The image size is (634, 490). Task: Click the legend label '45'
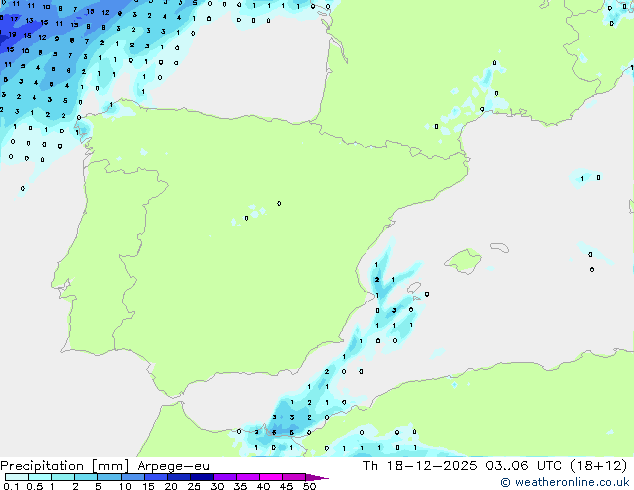[286, 486]
